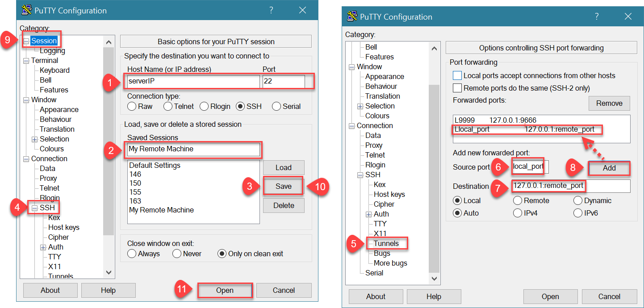The width and height of the screenshot is (644, 308).
Task: Click the PuTTY icon in the port forwarding window title bar
Action: [x=352, y=17]
